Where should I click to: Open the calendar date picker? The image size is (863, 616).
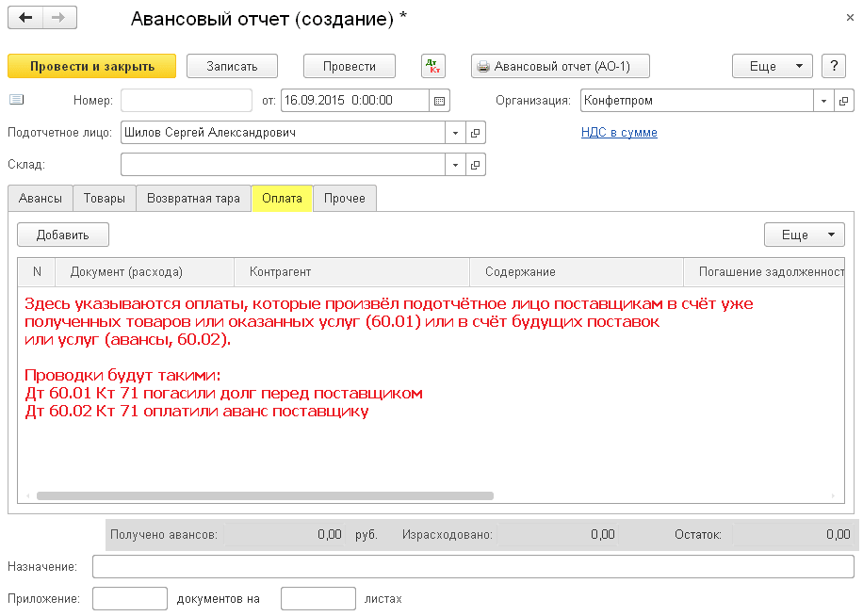tap(440, 100)
